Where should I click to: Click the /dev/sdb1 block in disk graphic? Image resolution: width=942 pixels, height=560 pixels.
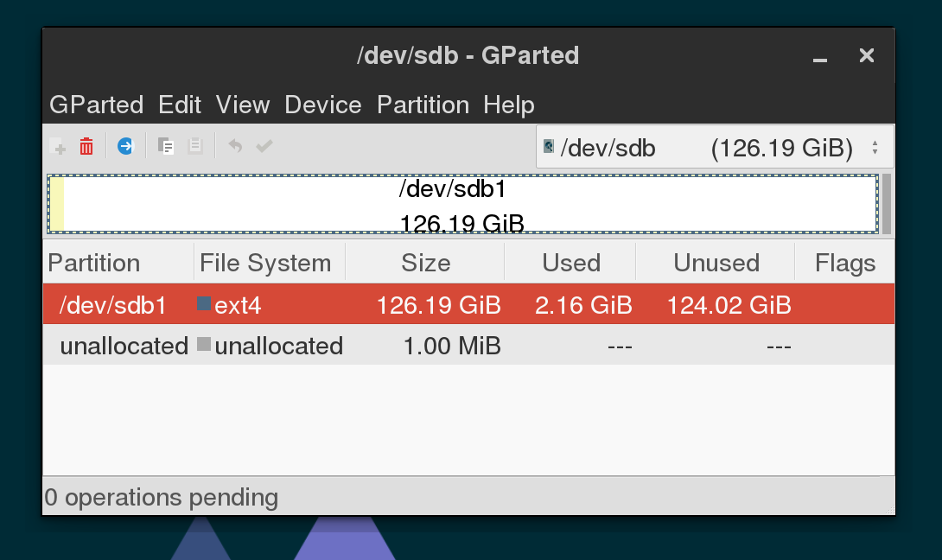coord(462,204)
